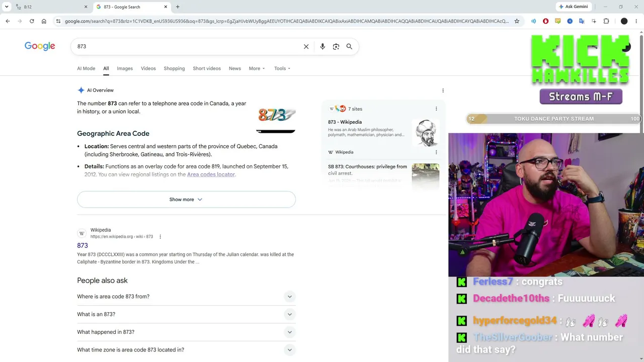Image resolution: width=644 pixels, height=362 pixels.
Task: Open a new browser tab
Action: click(178, 7)
